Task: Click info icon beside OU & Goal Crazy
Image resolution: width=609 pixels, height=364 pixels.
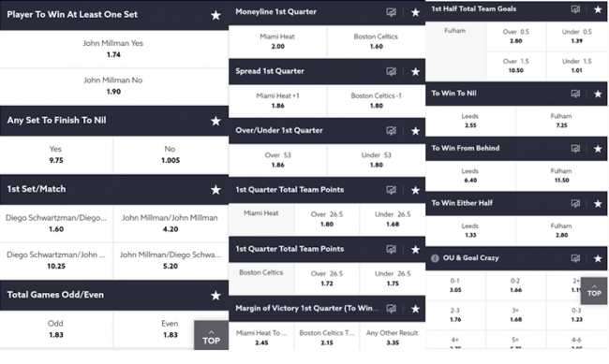Action: (435, 258)
